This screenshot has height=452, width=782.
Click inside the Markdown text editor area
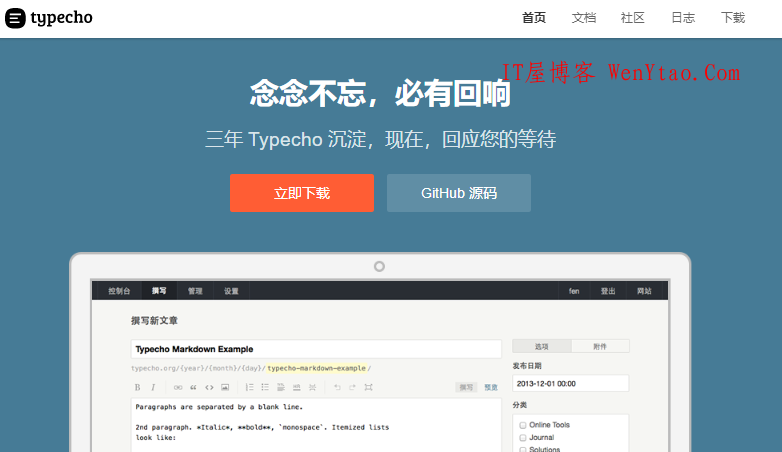[316, 425]
